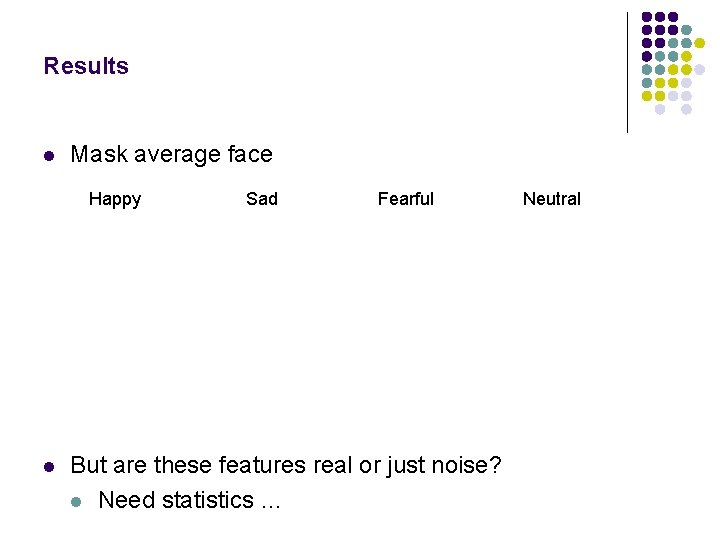Click the teal sub-bullet before 'Need statistics'
The height and width of the screenshot is (540, 720).
tap(78, 501)
